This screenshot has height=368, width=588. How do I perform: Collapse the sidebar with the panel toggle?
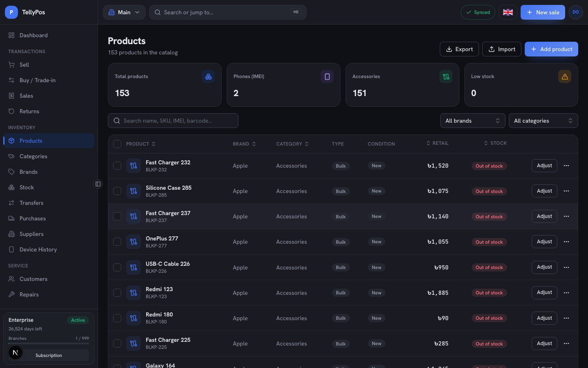tap(98, 184)
